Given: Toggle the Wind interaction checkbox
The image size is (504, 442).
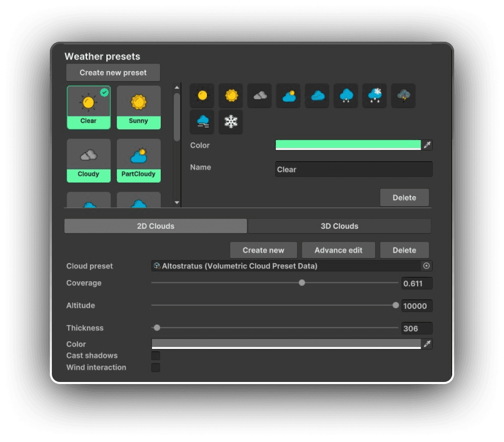Looking at the screenshot, I should coord(156,367).
